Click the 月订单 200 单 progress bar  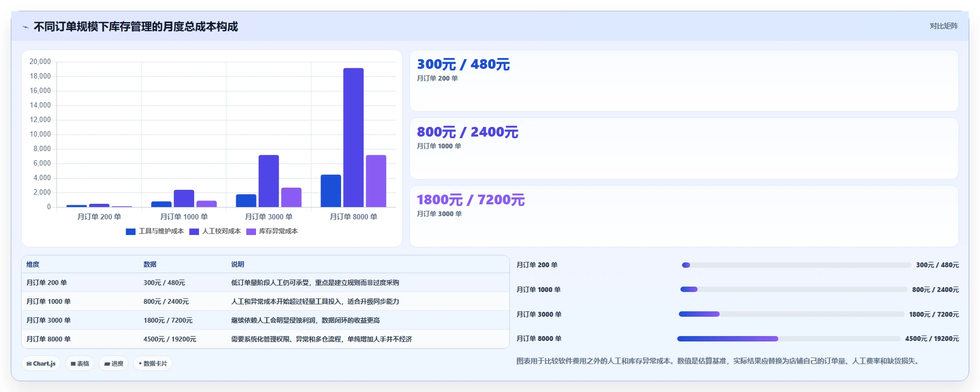click(x=797, y=265)
